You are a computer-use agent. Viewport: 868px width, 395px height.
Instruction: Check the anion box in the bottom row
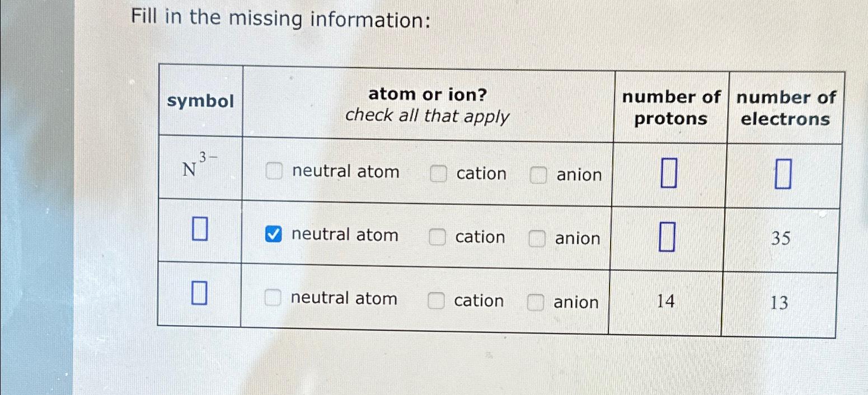tap(535, 303)
